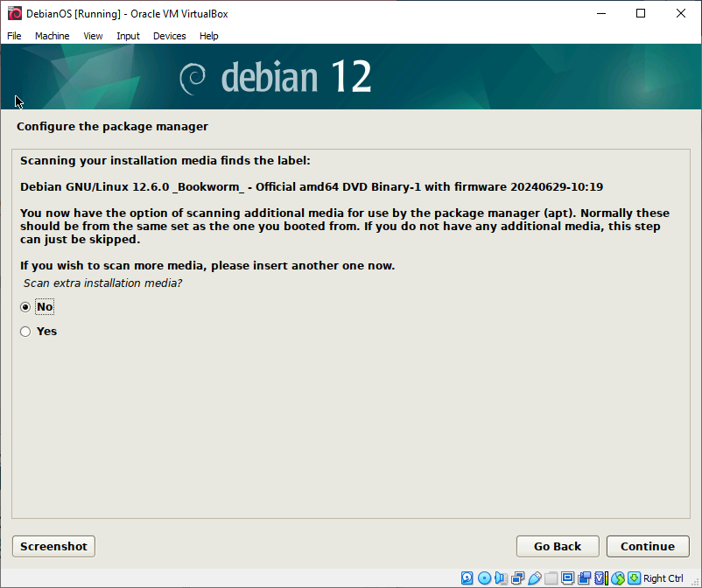Viewport: 702px width, 588px height.
Task: Click the Continue button
Action: click(x=648, y=546)
